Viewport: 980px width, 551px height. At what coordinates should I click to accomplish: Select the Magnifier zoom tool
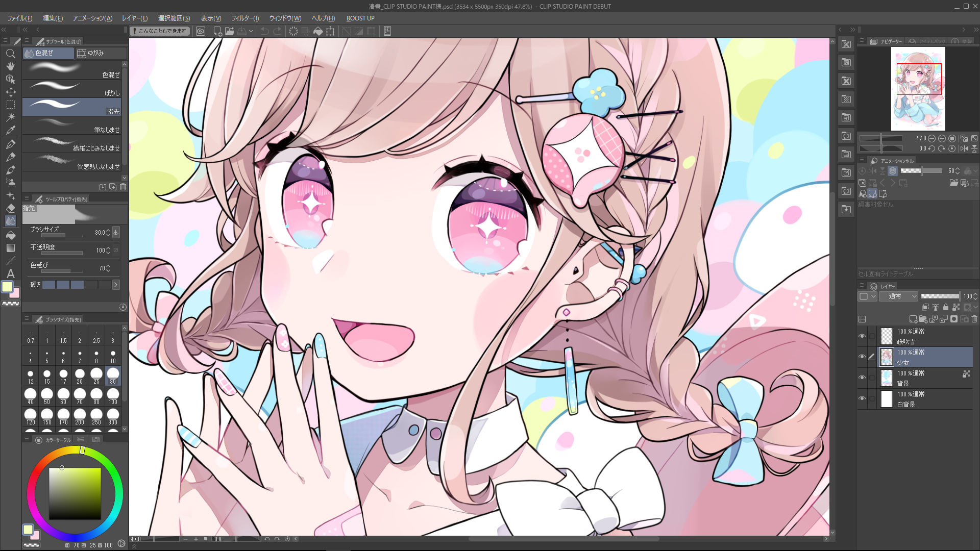(x=10, y=54)
